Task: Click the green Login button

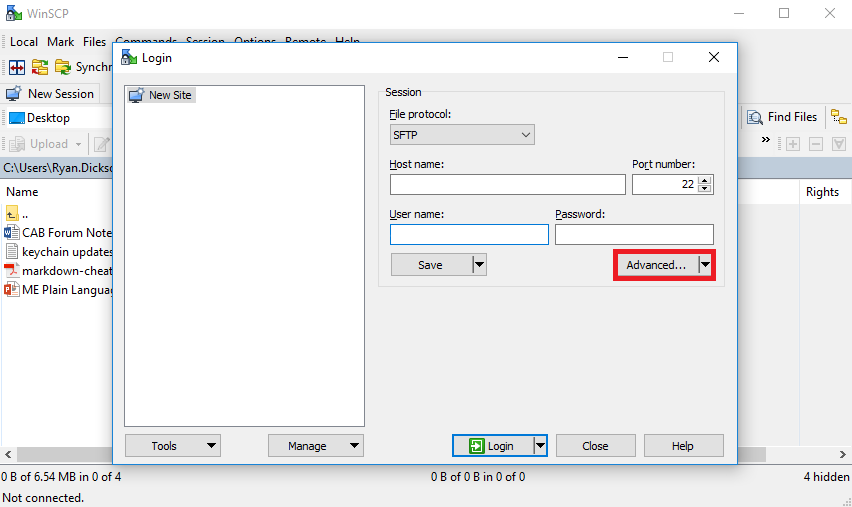Action: (x=493, y=446)
